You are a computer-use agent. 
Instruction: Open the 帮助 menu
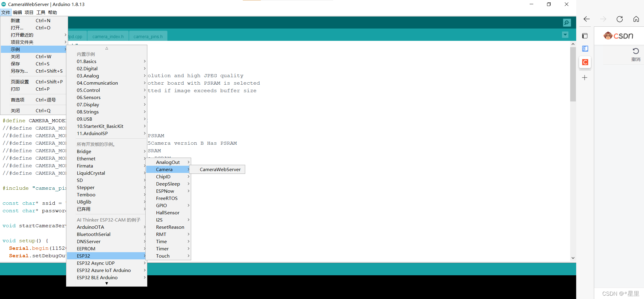53,12
